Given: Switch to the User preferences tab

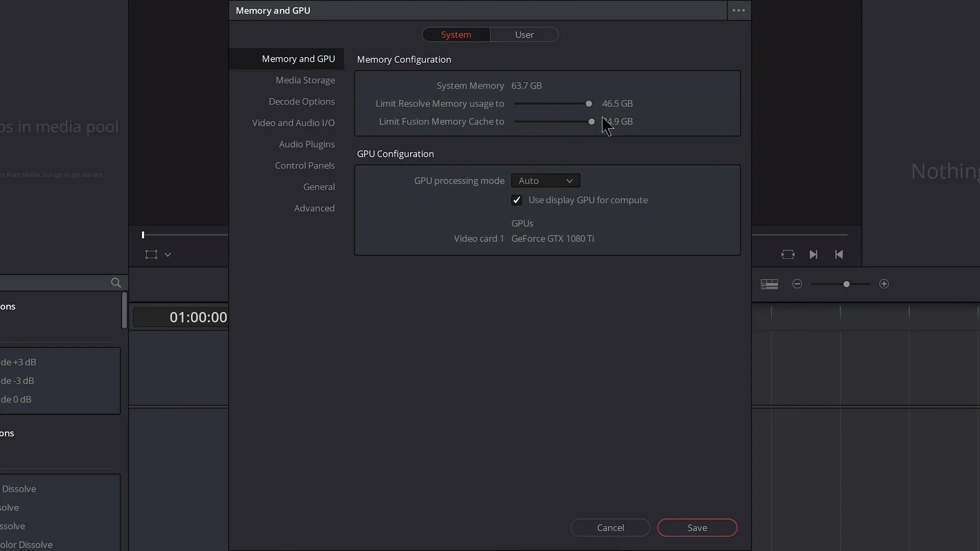Looking at the screenshot, I should point(524,35).
